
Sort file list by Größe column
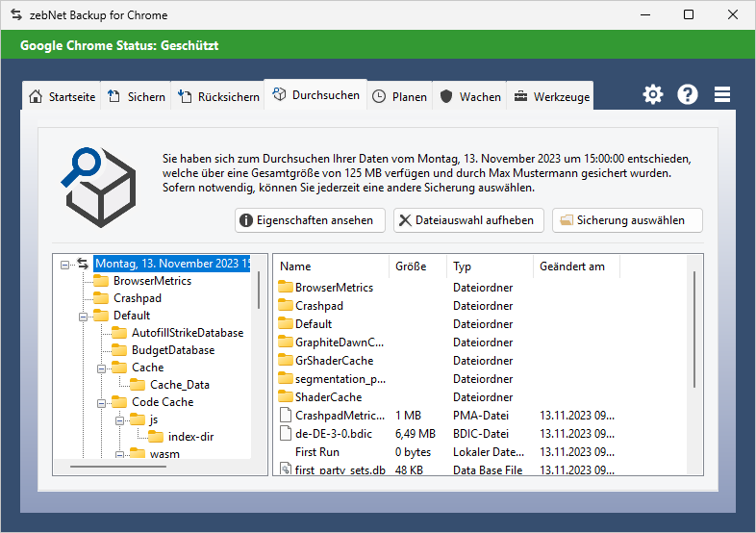[417, 266]
